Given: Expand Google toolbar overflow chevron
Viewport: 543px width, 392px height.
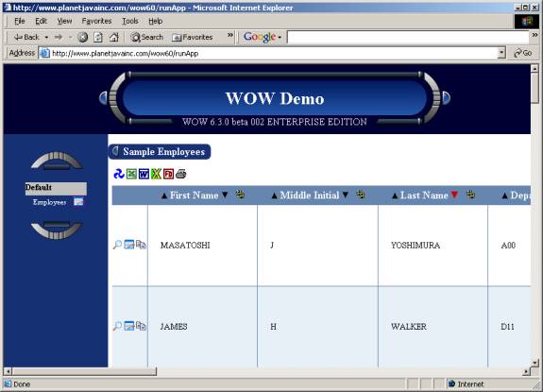Looking at the screenshot, I should point(535,35).
